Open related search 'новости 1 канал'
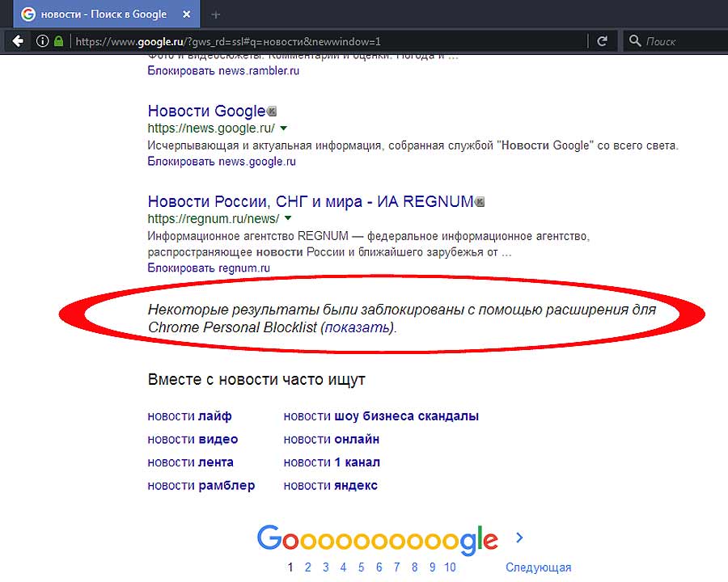Viewport: 728px width, 582px height. pyautogui.click(x=332, y=462)
